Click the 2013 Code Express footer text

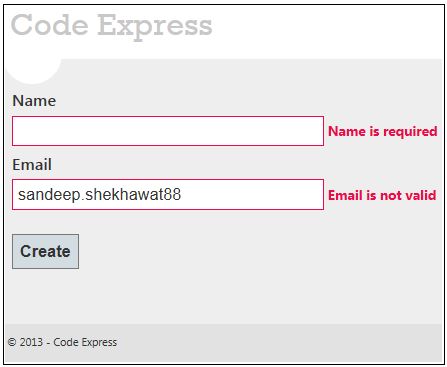pos(62,342)
